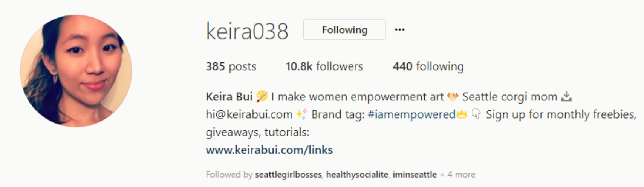The height and width of the screenshot is (187, 644).
Task: Select the 385 posts count
Action: 231,66
